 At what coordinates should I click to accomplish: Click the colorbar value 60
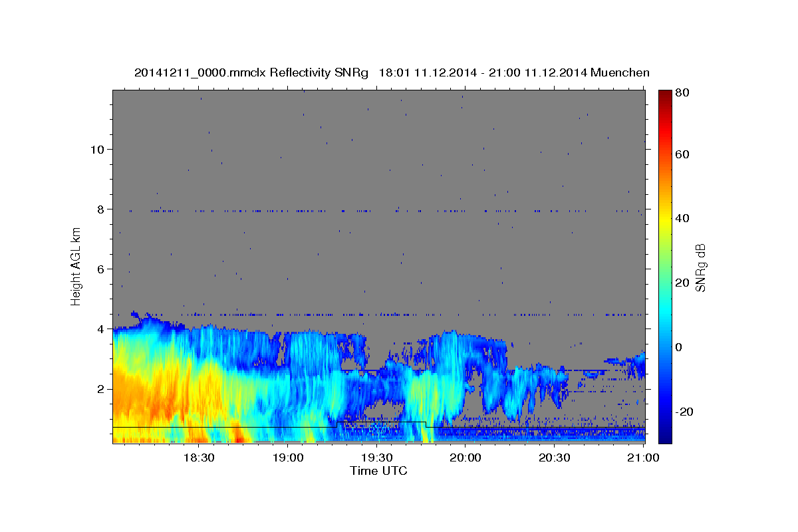tap(683, 154)
